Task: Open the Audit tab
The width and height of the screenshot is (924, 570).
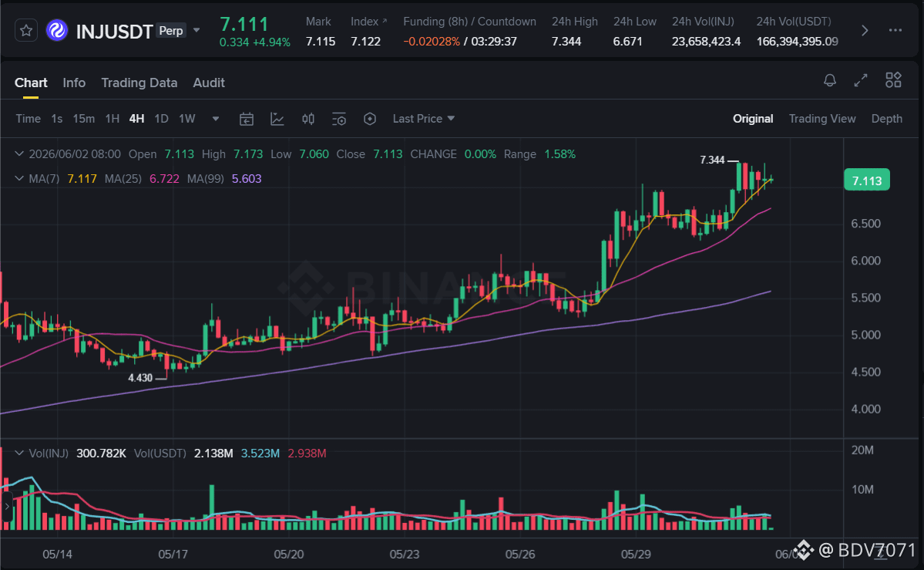Action: click(209, 83)
